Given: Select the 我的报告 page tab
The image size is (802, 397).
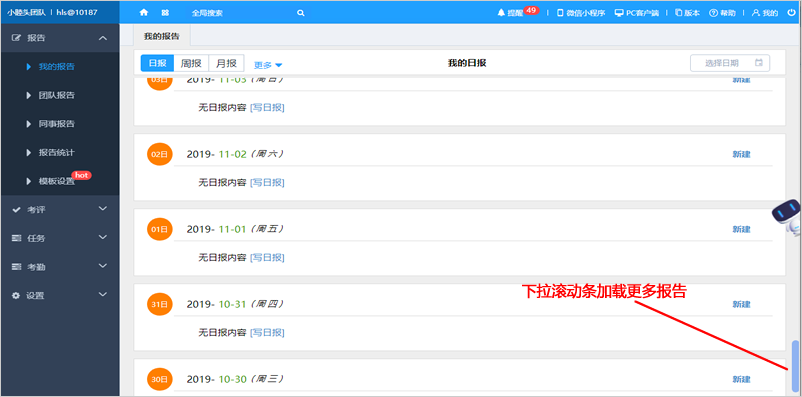Looking at the screenshot, I should coord(162,36).
